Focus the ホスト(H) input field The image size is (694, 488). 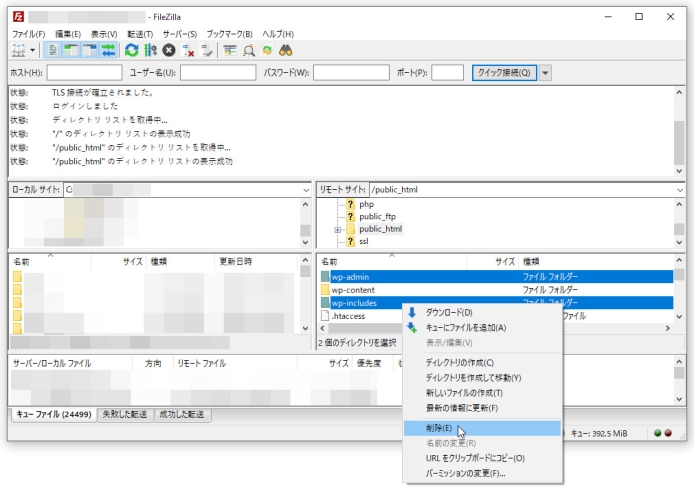click(x=85, y=73)
